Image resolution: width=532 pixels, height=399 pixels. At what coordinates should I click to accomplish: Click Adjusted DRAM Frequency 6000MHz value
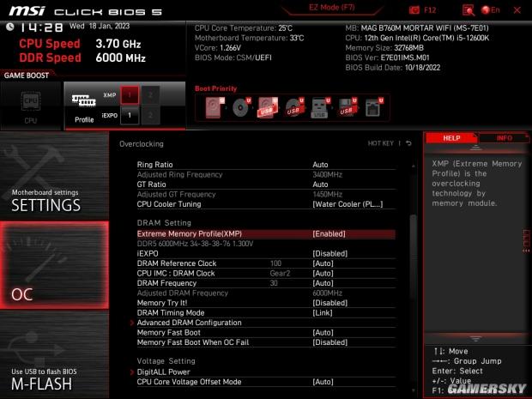pyautogui.click(x=327, y=293)
